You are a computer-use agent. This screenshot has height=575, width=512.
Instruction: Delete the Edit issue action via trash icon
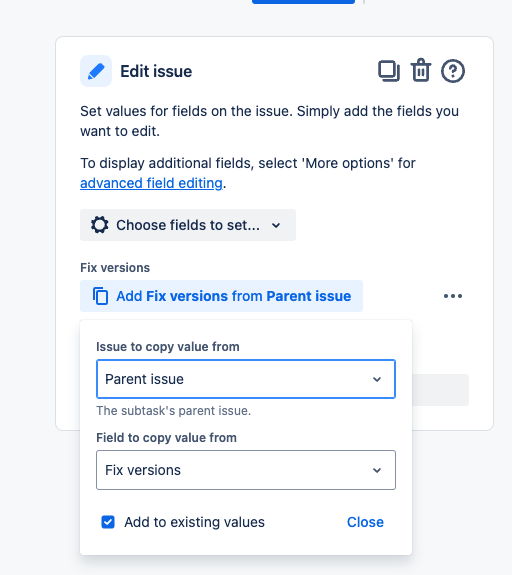pyautogui.click(x=421, y=70)
